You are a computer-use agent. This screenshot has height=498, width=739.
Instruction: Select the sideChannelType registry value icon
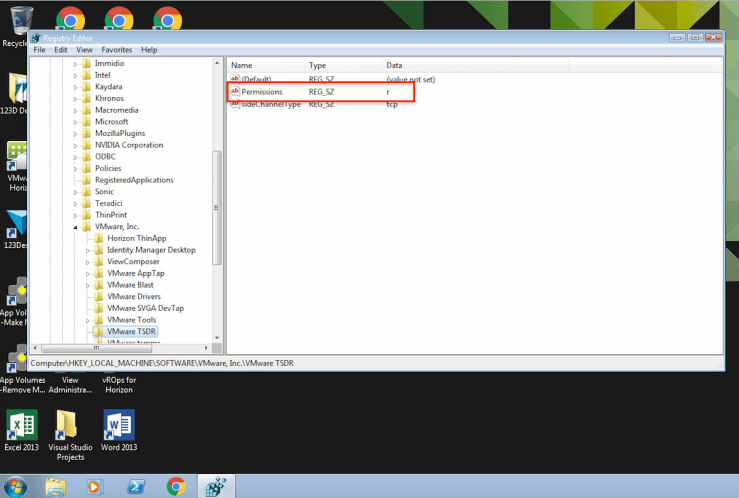pos(235,104)
